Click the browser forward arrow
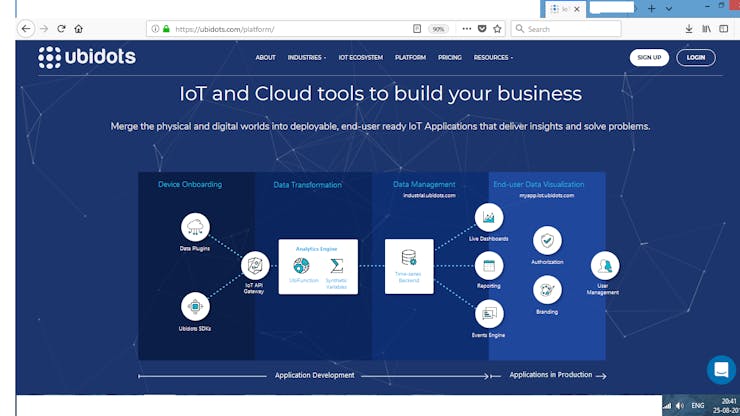The image size is (740, 416). coord(44,29)
